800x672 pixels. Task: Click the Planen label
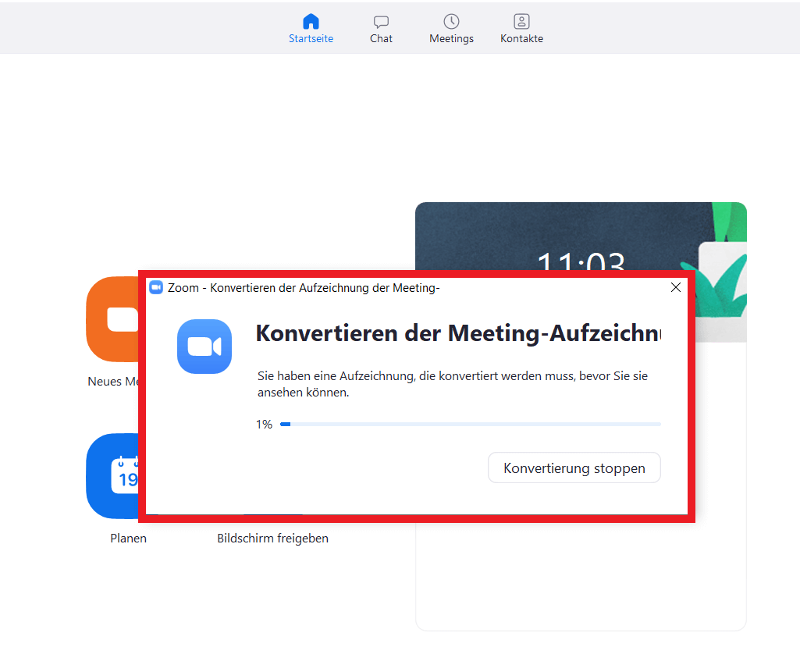[129, 539]
